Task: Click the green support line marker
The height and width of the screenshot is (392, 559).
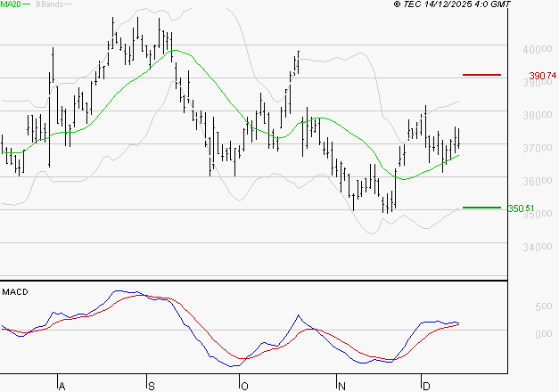Action: pos(481,208)
